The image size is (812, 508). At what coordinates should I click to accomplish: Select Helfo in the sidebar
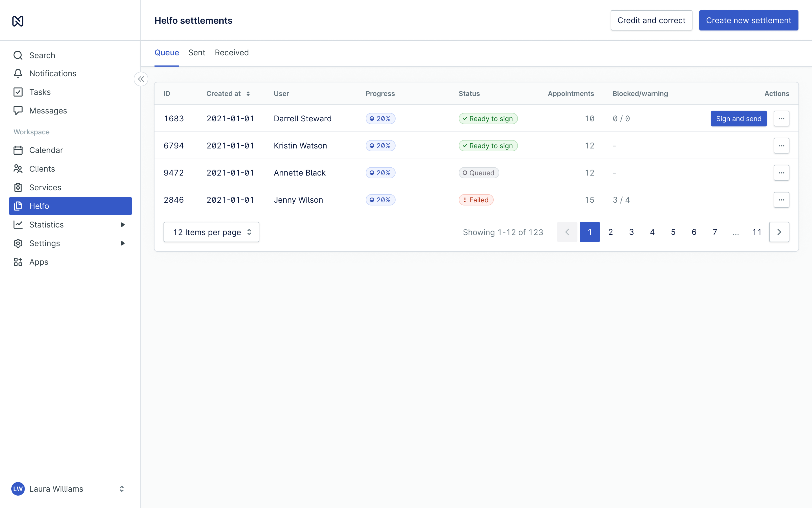tap(70, 206)
